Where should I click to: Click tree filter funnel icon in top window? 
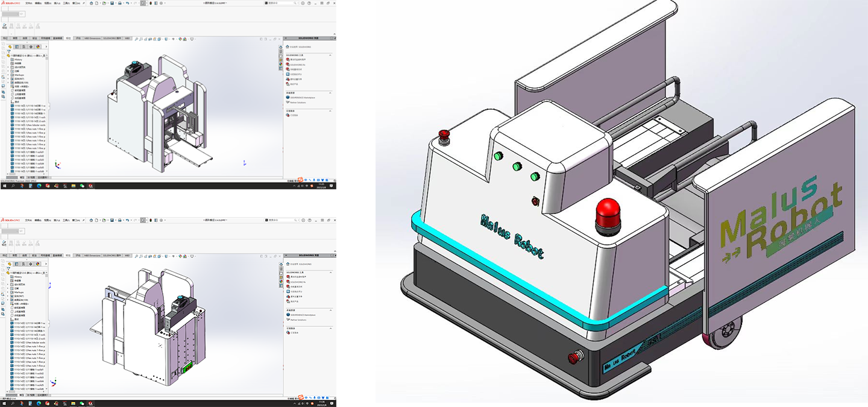pos(9,51)
